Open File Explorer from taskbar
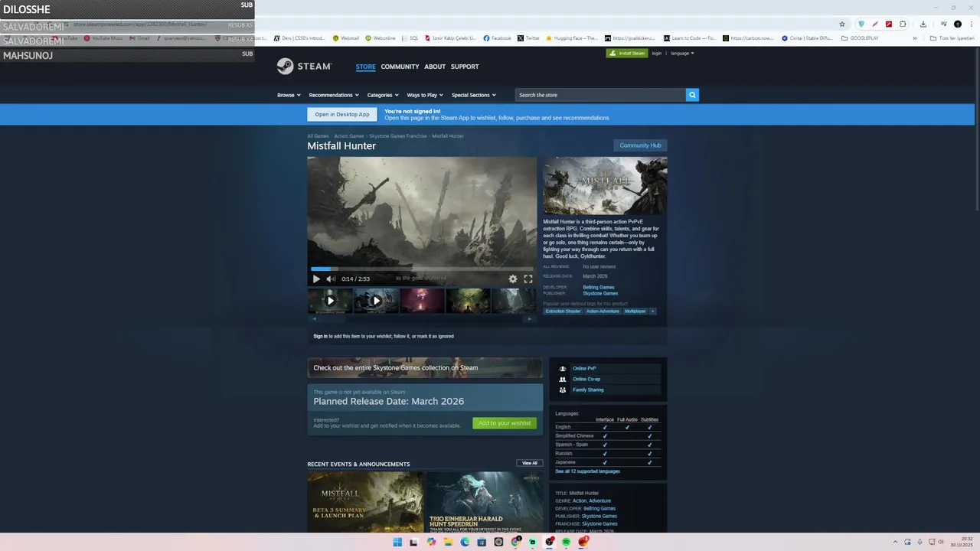The width and height of the screenshot is (980, 551). point(448,542)
